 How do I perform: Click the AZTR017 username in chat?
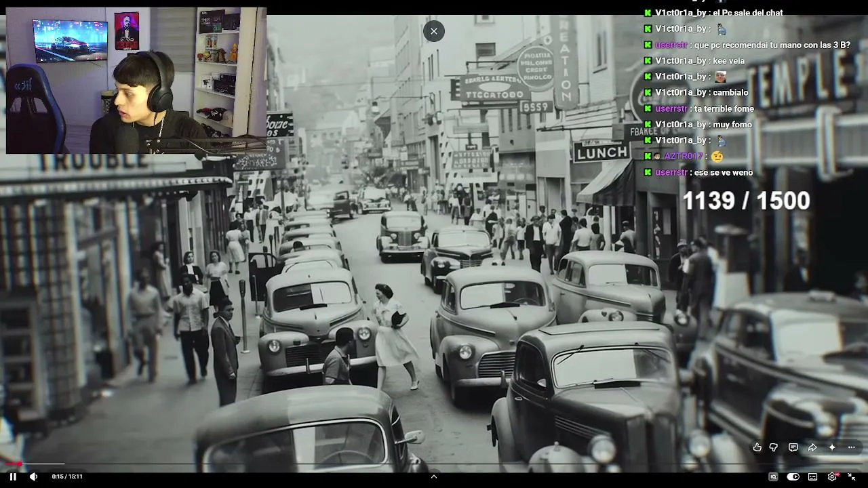click(683, 157)
